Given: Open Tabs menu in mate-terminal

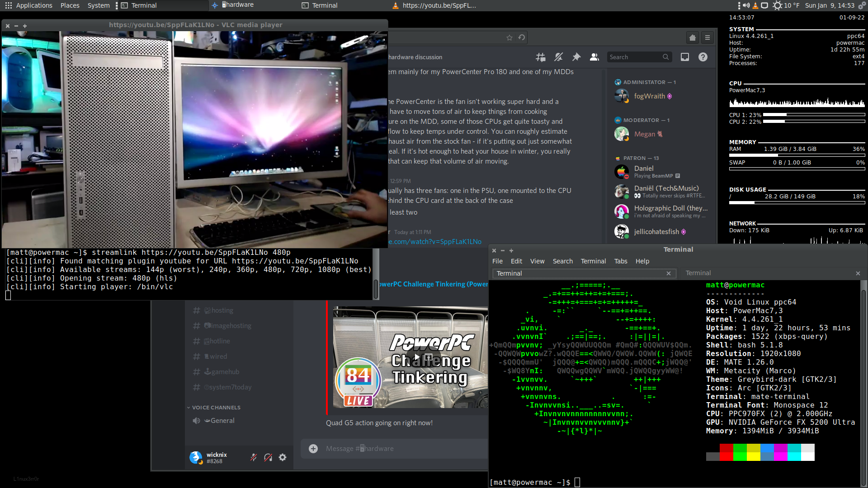Looking at the screenshot, I should [x=621, y=261].
